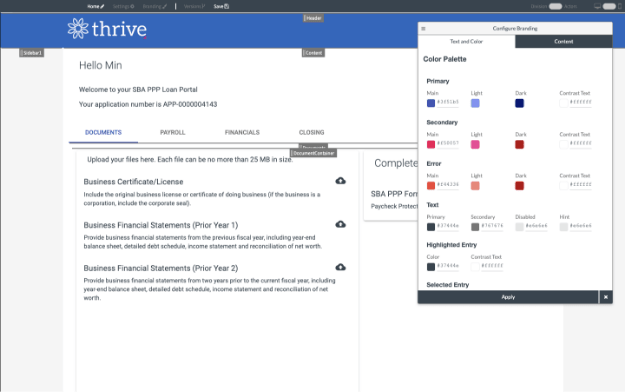This screenshot has height=392, width=625.
Task: Pick the Primary Main blue color swatch
Action: [x=431, y=103]
